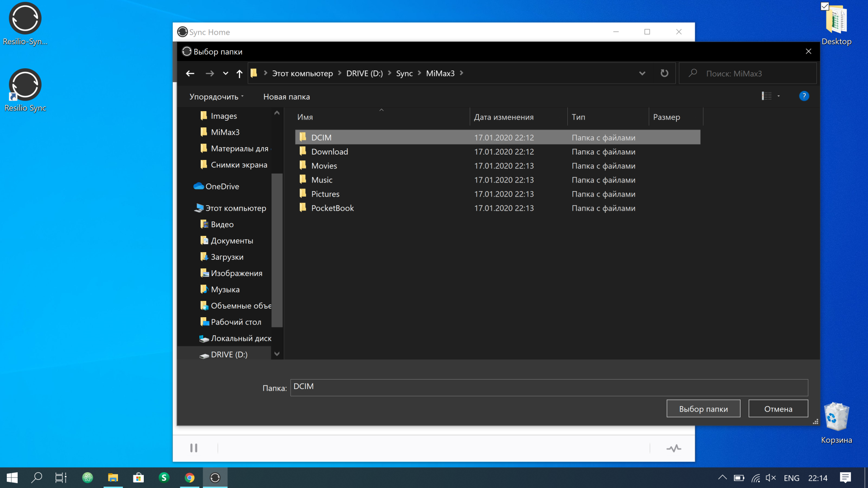Expand the address bar history dropdown
Viewport: 868px width, 488px height.
(x=642, y=73)
